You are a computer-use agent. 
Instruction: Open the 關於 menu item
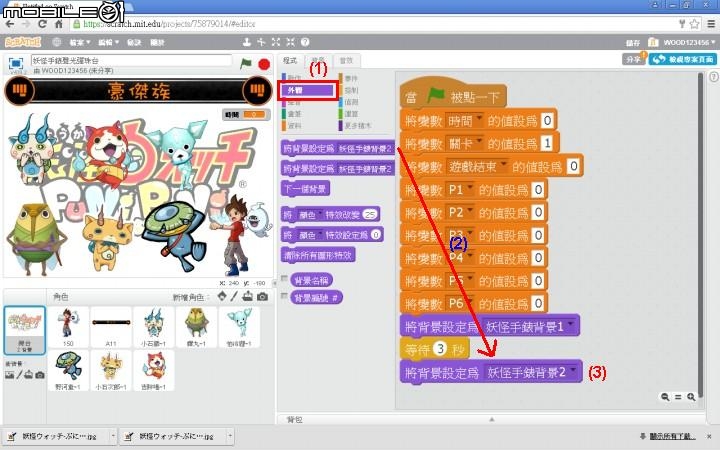[158, 42]
